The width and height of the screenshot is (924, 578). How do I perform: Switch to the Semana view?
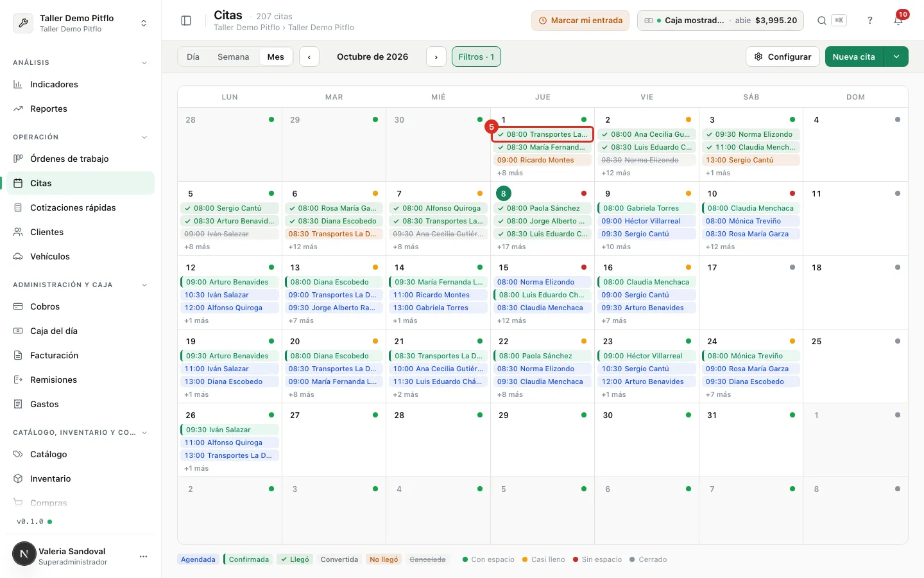click(x=234, y=57)
